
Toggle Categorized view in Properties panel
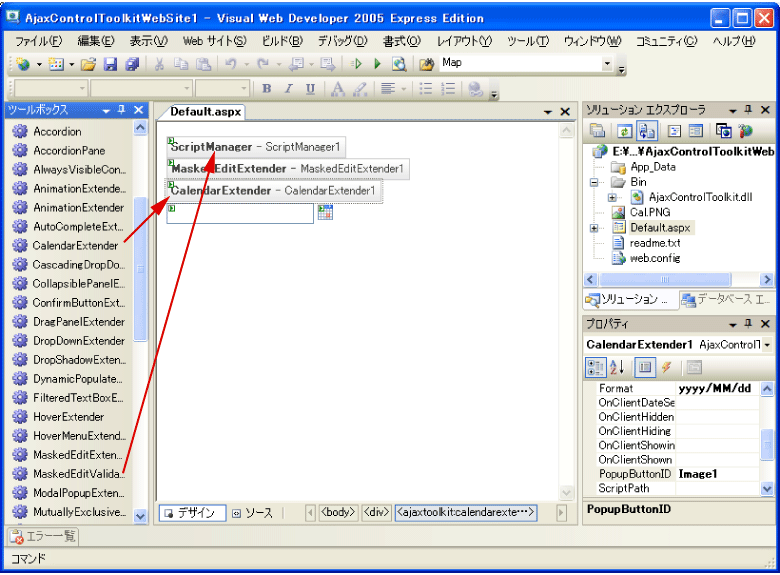pyautogui.click(x=594, y=368)
